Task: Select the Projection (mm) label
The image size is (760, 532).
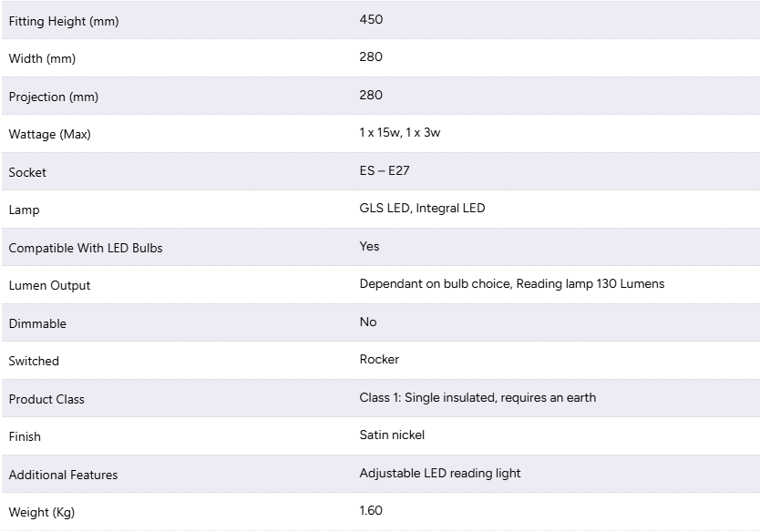Action: pos(54,97)
